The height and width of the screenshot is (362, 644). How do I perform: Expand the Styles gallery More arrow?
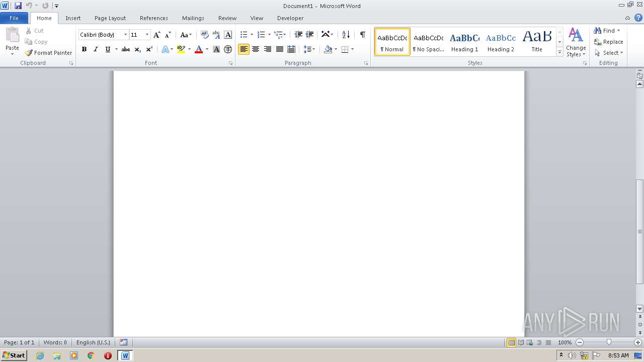pyautogui.click(x=559, y=52)
